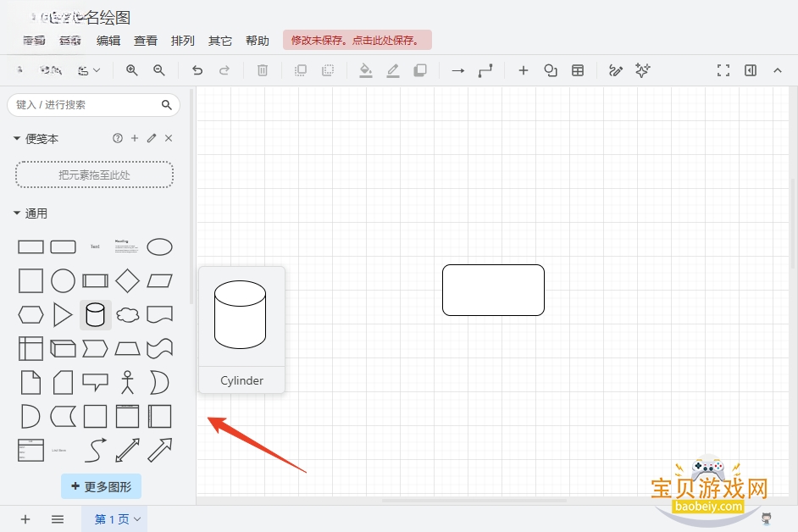The height and width of the screenshot is (532, 798).
Task: Open the 第 1 页 page dropdown
Action: pos(118,519)
